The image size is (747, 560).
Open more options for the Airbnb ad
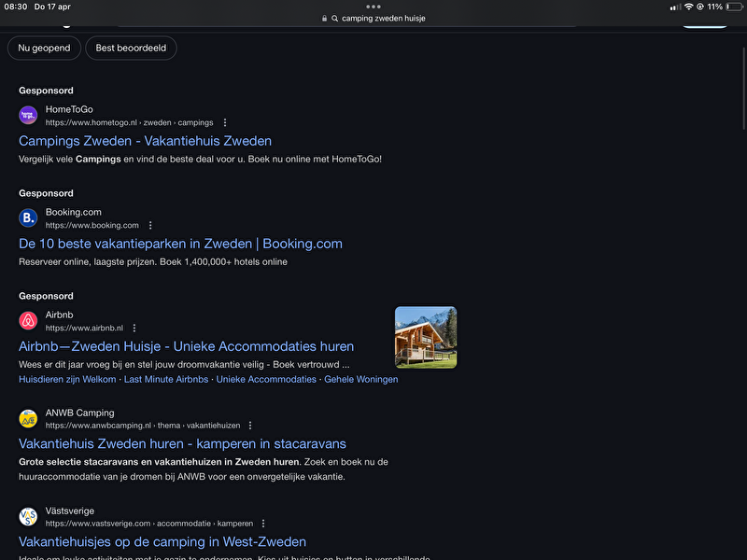coord(134,329)
